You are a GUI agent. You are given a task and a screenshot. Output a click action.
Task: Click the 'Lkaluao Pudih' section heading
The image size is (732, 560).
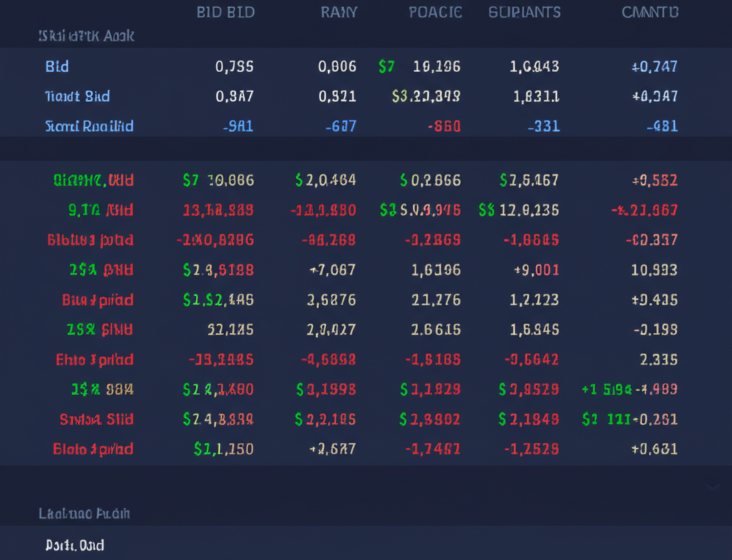coord(84,514)
